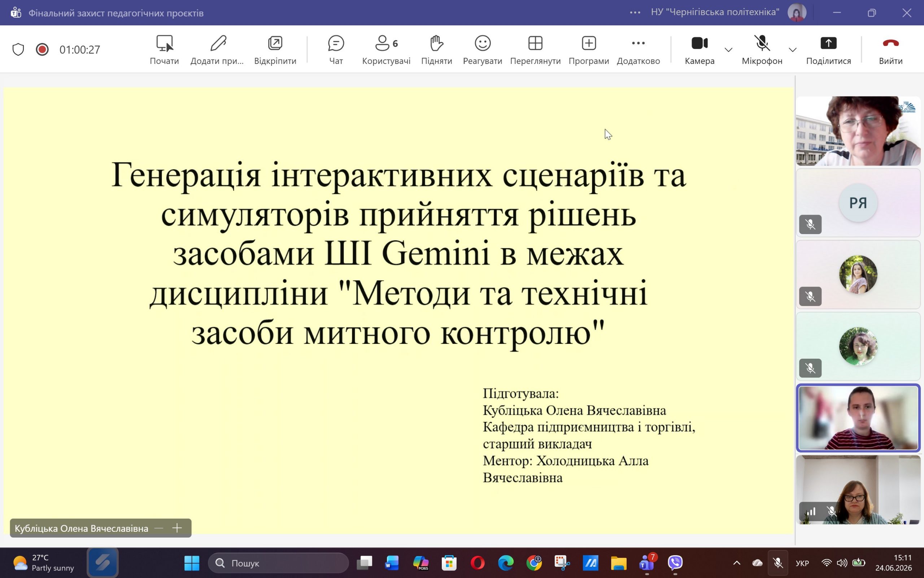The image size is (924, 578).
Task: Show the Користувачі participants list
Action: click(386, 50)
